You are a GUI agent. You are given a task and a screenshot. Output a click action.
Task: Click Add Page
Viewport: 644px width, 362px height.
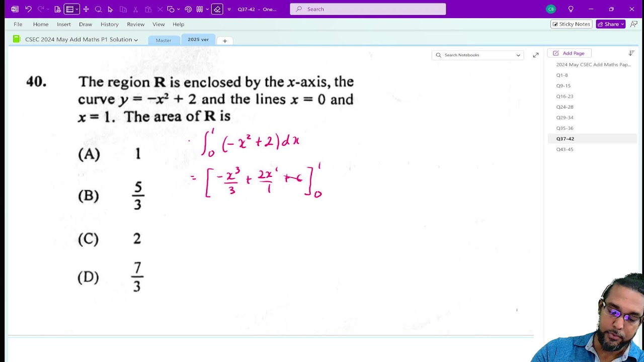pyautogui.click(x=570, y=53)
